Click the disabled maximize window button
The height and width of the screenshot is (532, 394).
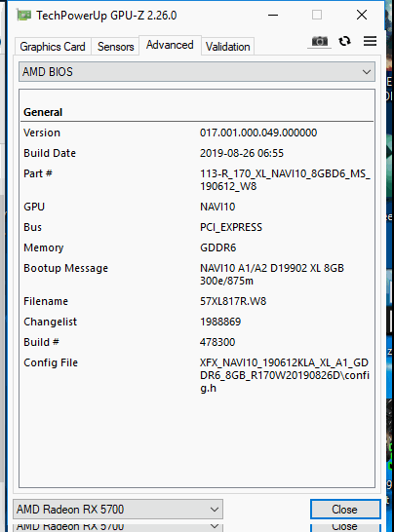pyautogui.click(x=317, y=15)
